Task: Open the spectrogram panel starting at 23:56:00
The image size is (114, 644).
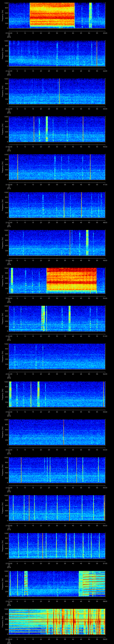Action: point(57,546)
